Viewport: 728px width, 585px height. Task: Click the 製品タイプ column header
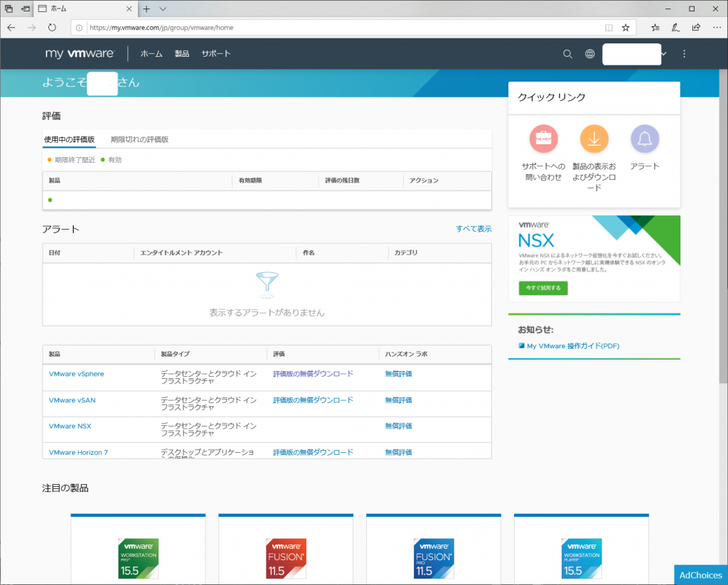176,354
